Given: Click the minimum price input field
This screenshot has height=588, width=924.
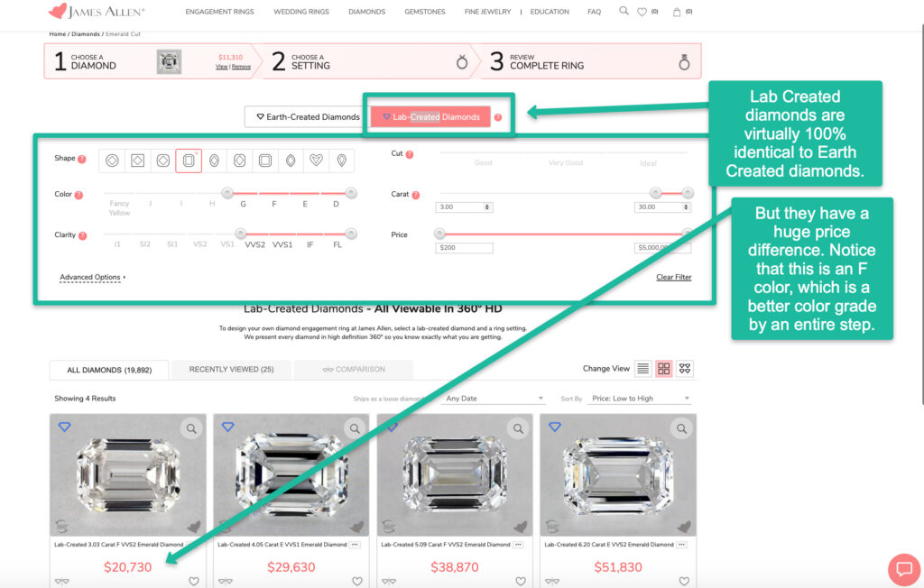Looking at the screenshot, I should (464, 248).
